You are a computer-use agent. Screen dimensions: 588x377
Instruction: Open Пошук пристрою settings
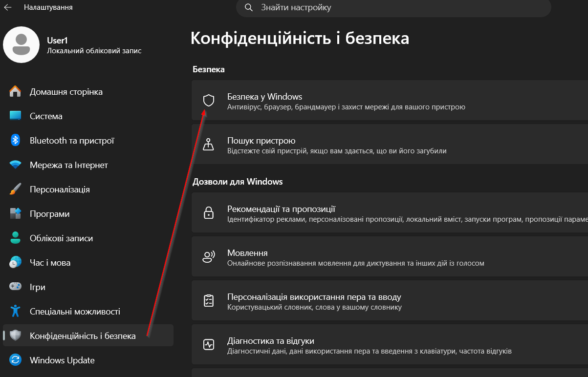390,145
